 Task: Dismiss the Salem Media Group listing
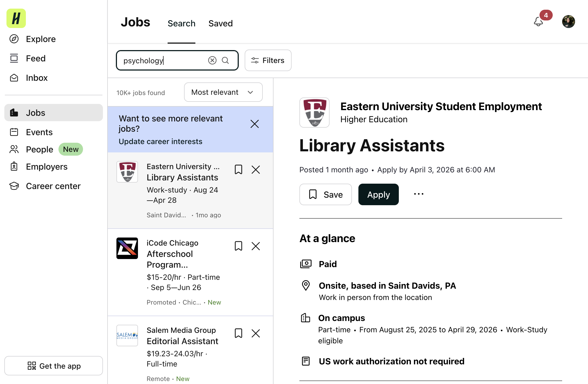[x=256, y=333]
